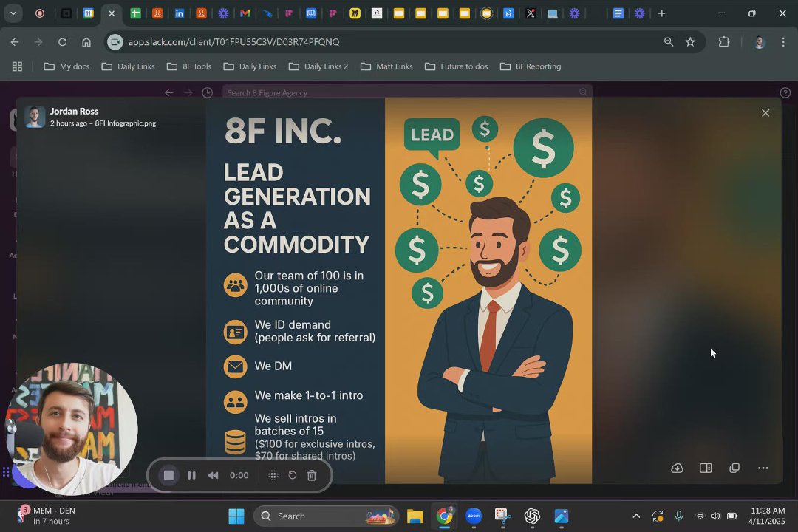Click the webcam bubble thumbnail
The width and height of the screenshot is (798, 532).
(x=71, y=429)
